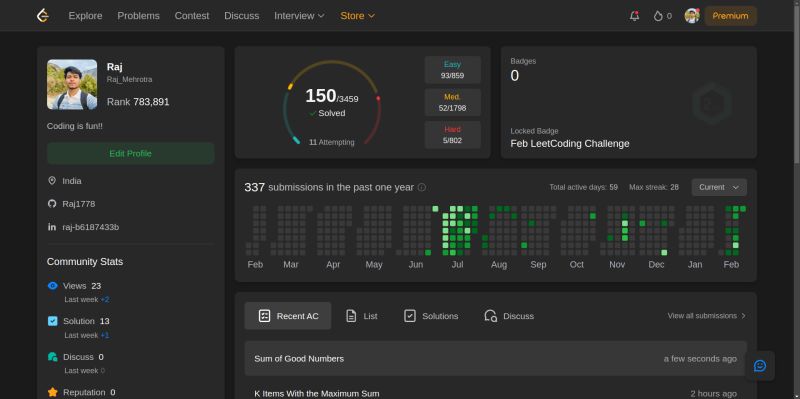Open View all submissions link
The width and height of the screenshot is (800, 399).
[x=707, y=316]
